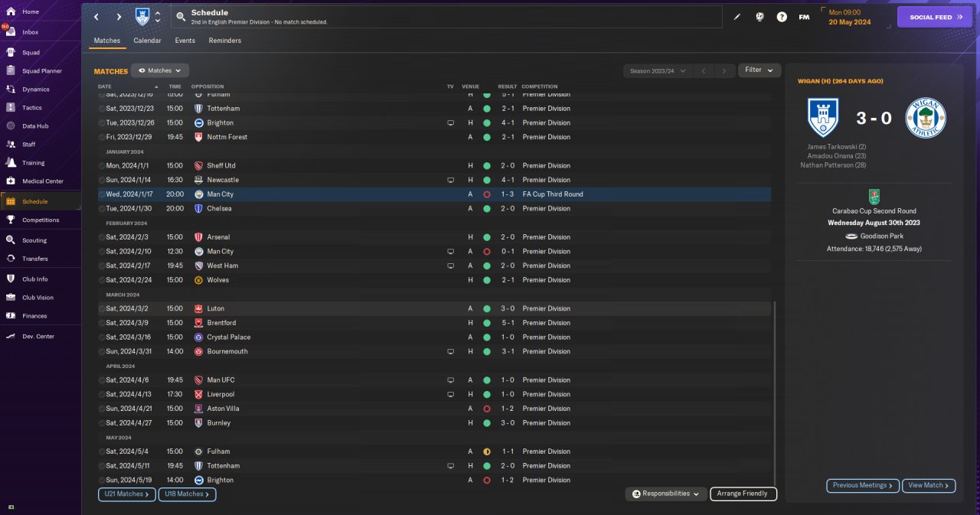Click the 1 - 1 Fulham result
This screenshot has height=515, width=980.
pos(508,451)
